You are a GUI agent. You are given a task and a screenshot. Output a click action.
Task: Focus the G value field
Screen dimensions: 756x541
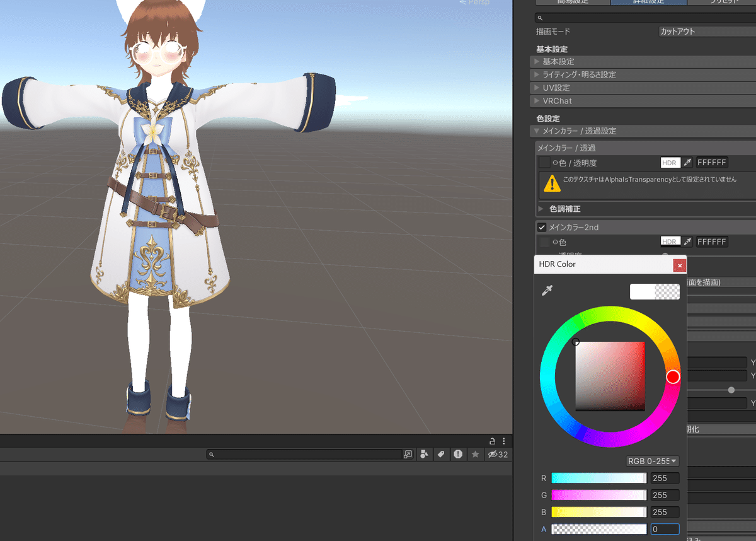665,495
